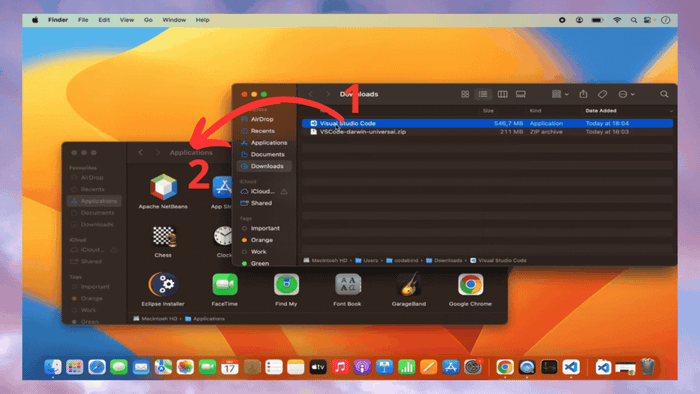Viewport: 700px width, 394px height.
Task: Open the group-by dropdown in Downloads toolbar
Action: (560, 94)
